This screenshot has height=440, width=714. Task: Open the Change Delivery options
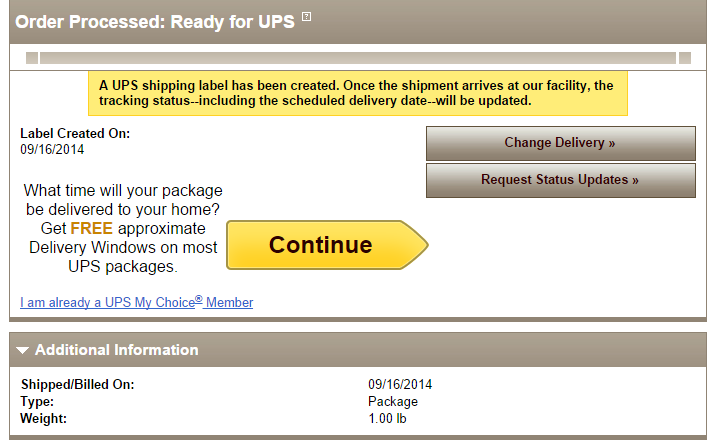[561, 143]
